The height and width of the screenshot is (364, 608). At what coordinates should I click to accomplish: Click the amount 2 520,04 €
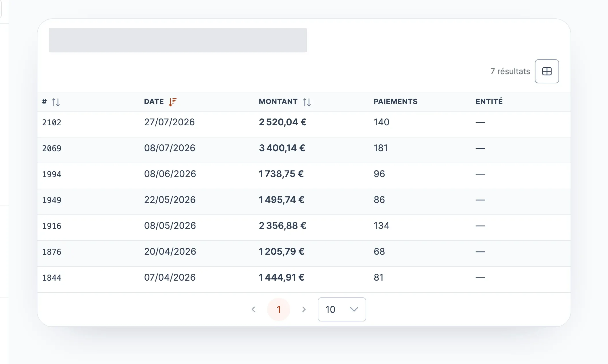[282, 122]
